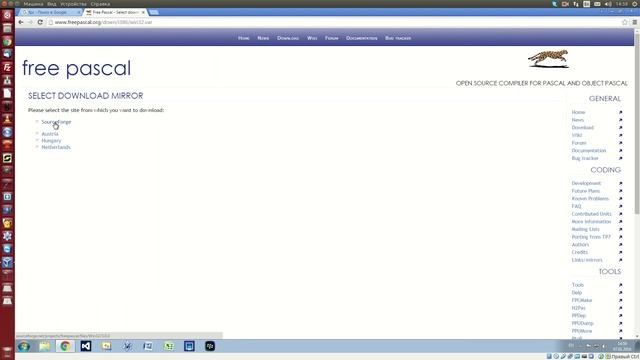Viewport: 640px width, 360px height.
Task: Focus the freepascal.org address bar
Action: (333, 22)
